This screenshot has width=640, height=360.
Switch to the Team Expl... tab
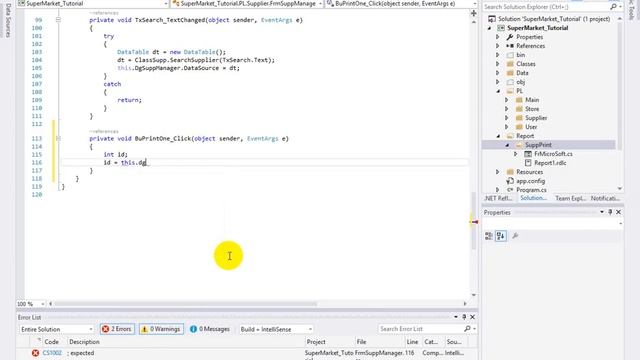[x=570, y=198]
